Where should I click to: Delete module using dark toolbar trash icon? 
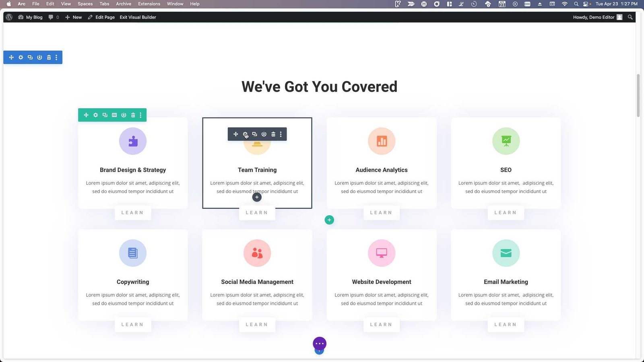(x=273, y=134)
